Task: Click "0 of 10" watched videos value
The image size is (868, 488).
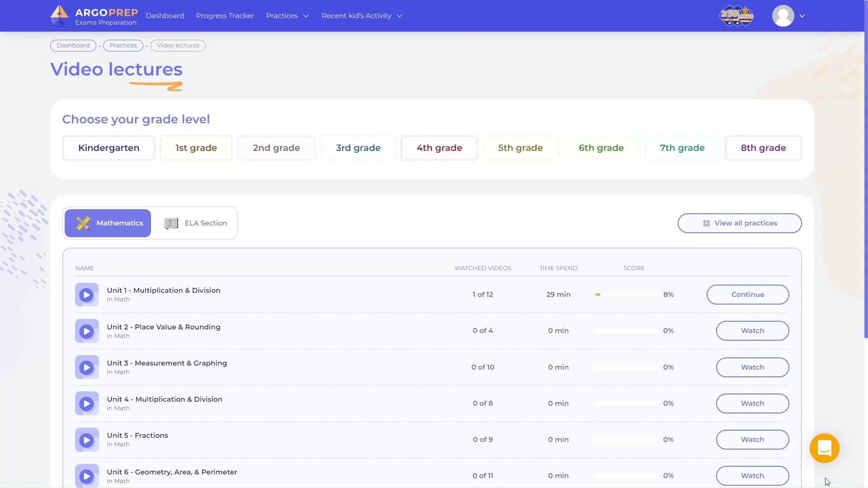Action: point(483,367)
